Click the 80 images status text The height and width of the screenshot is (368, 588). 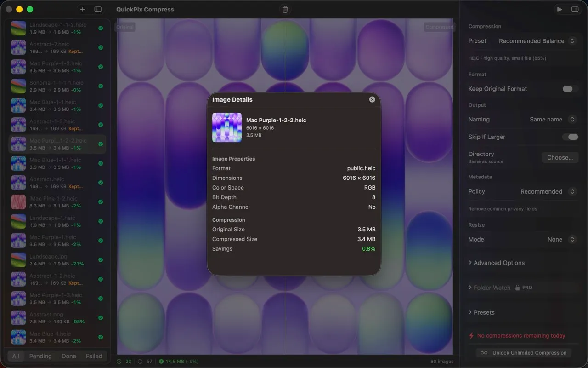pyautogui.click(x=442, y=362)
